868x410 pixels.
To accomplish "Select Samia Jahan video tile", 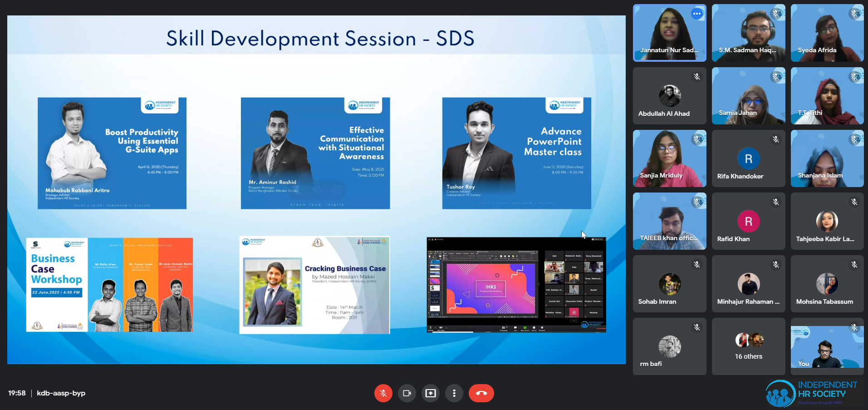I will pyautogui.click(x=748, y=96).
